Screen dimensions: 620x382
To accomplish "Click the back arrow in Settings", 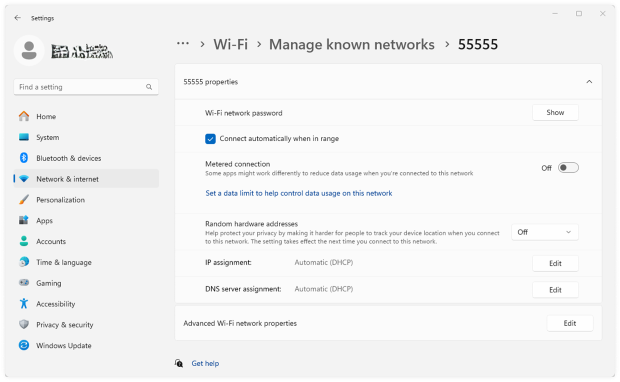I will click(17, 18).
